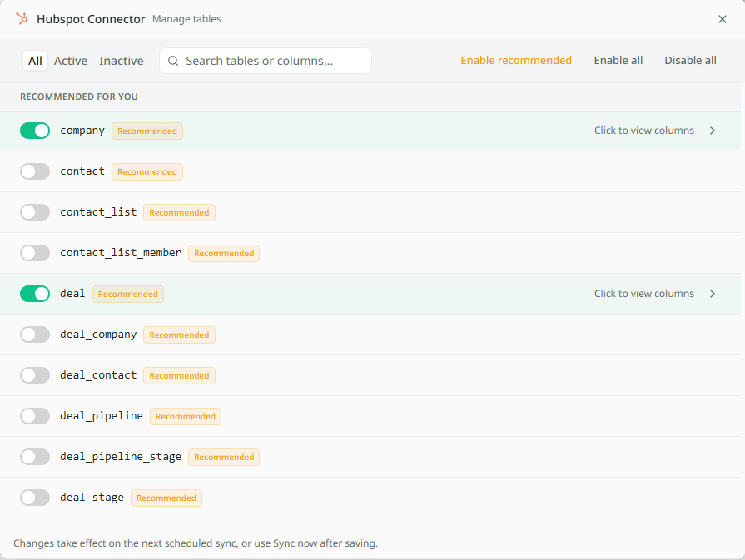Image resolution: width=745 pixels, height=560 pixels.
Task: Toggle on the deal_pipeline_stage table
Action: pos(35,457)
